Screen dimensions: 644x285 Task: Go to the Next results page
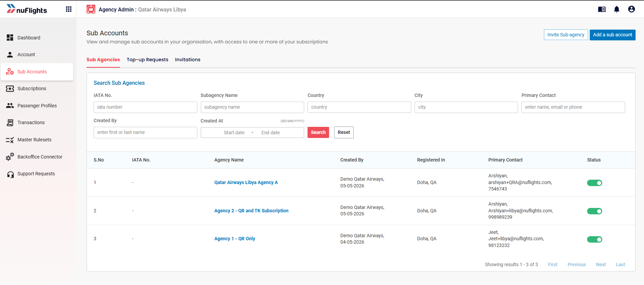(x=601, y=264)
